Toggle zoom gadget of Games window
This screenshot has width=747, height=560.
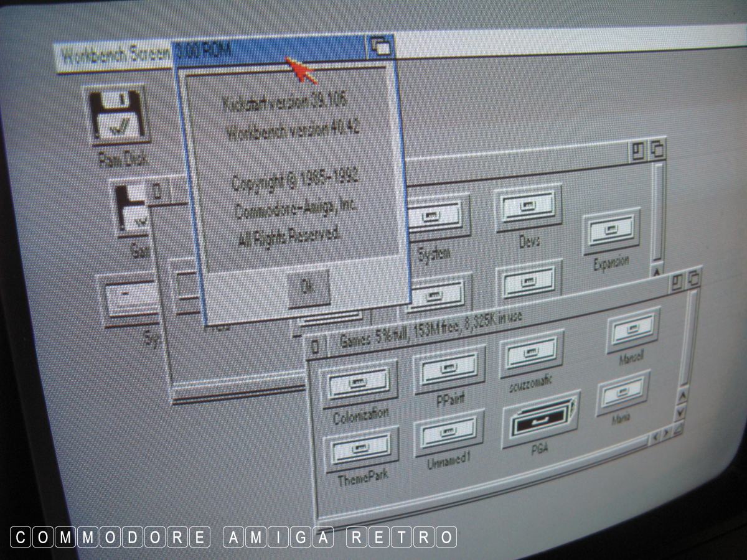coord(677,283)
